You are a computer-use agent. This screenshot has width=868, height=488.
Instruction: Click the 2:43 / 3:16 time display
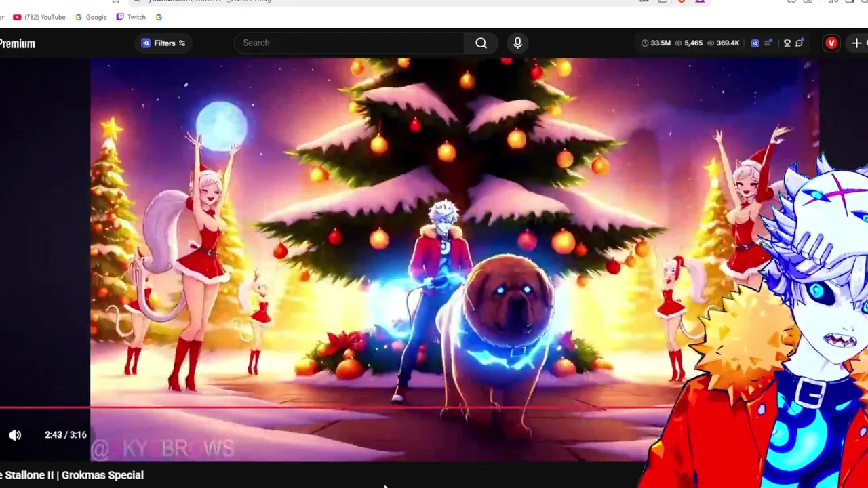66,435
